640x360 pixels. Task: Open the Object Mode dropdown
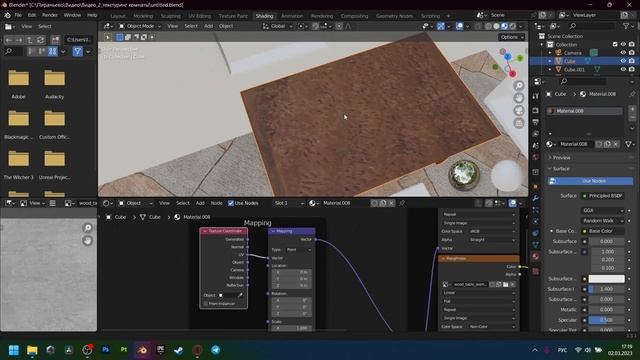coord(140,26)
